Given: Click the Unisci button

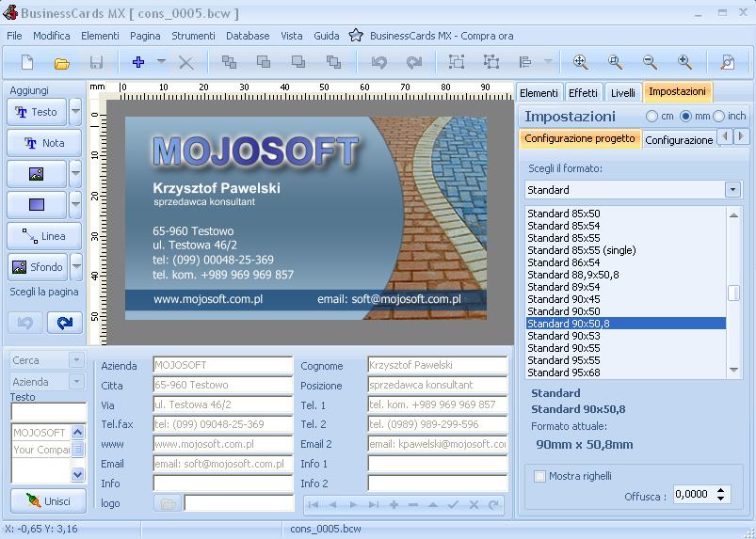Looking at the screenshot, I should [x=48, y=501].
